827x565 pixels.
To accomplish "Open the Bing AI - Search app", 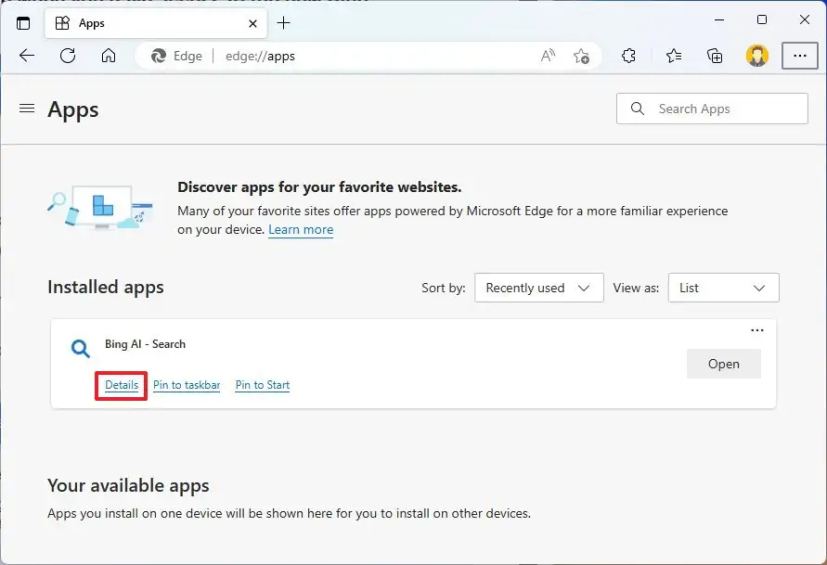I will coord(724,363).
